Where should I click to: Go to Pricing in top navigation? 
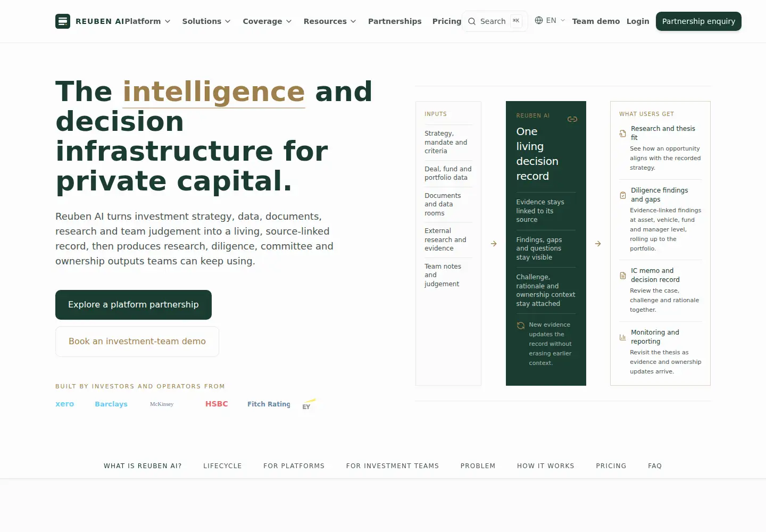click(x=447, y=21)
